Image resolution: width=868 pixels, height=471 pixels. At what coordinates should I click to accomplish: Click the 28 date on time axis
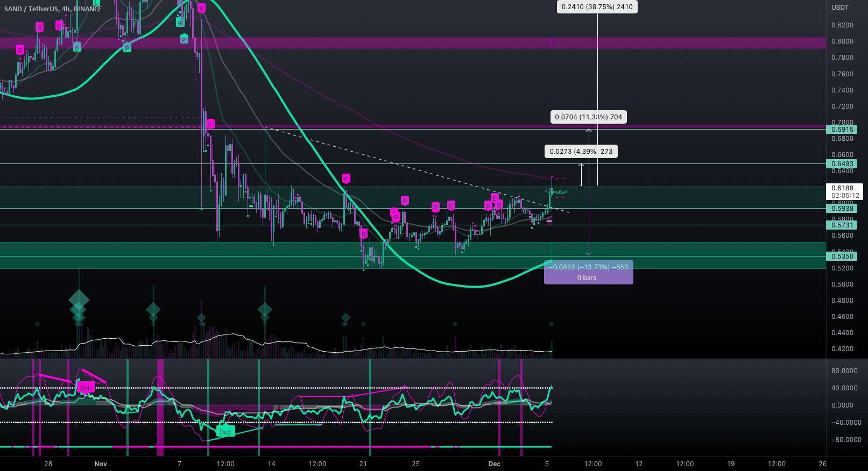click(48, 464)
